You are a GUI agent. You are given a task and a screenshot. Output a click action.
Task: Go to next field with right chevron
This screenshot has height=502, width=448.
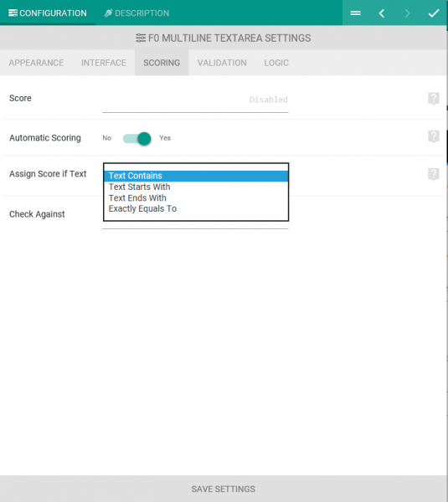click(407, 13)
